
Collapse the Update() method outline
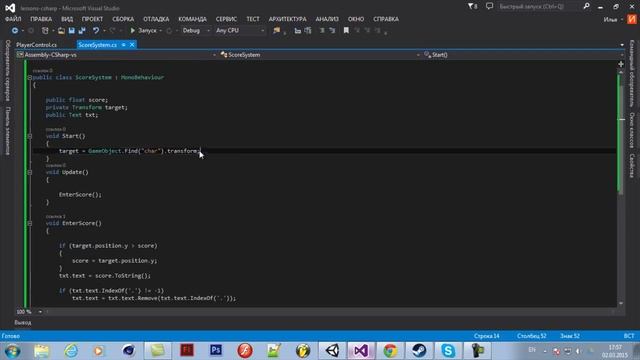(29, 172)
